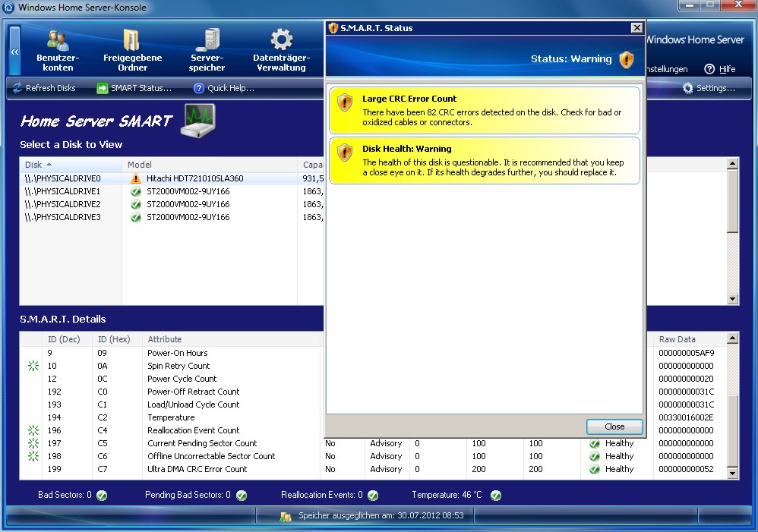758x532 pixels.
Task: Collapse tabs with the double-chevron button
Action: click(14, 51)
